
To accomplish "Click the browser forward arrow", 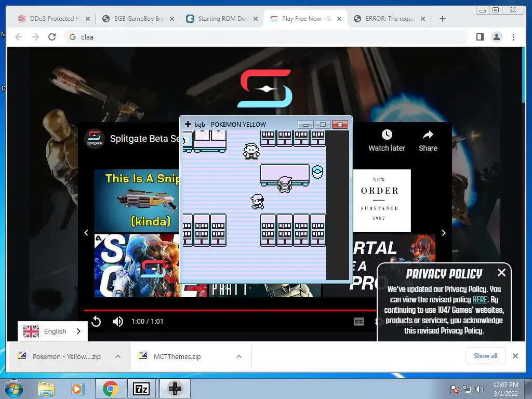I will (35, 37).
